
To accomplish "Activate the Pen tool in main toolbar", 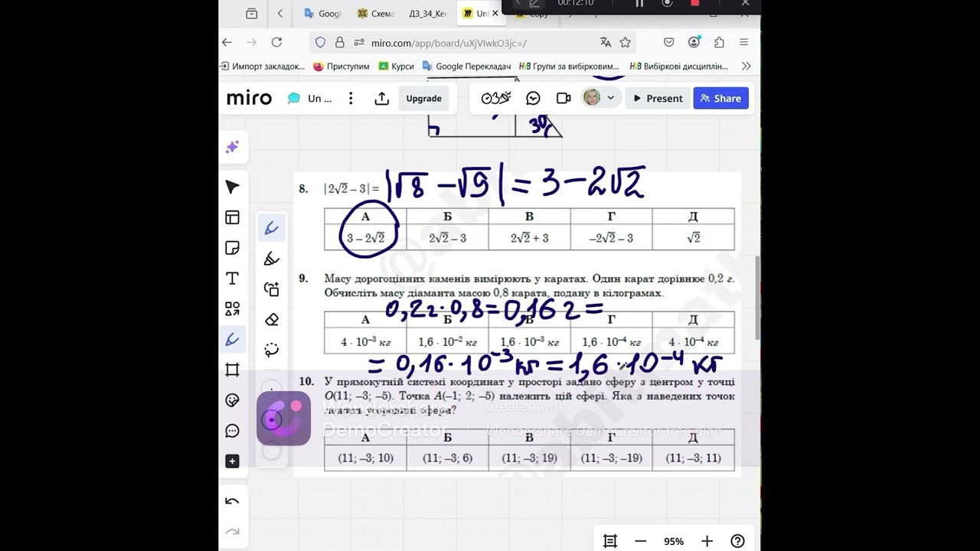I will pyautogui.click(x=233, y=340).
